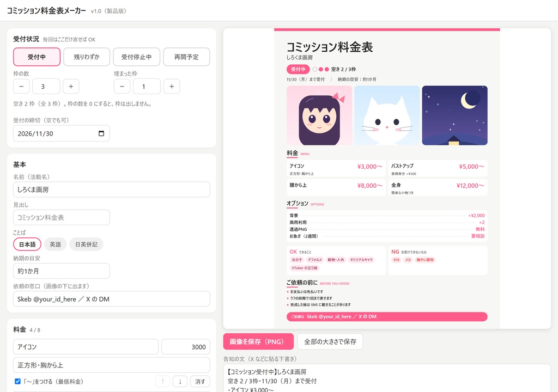The width and height of the screenshot is (558, 392).
Task: Click the 腰から上 ¥8,000〜 card
Action: (336, 187)
